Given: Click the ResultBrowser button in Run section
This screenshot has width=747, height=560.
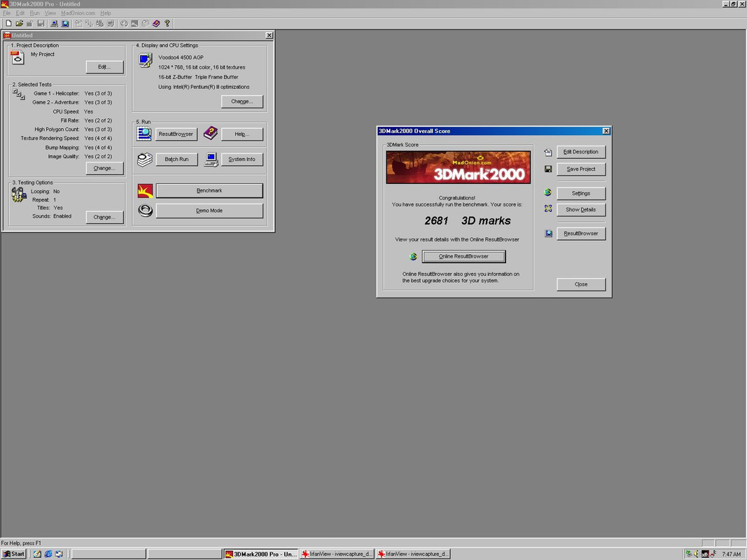Looking at the screenshot, I should [x=176, y=134].
